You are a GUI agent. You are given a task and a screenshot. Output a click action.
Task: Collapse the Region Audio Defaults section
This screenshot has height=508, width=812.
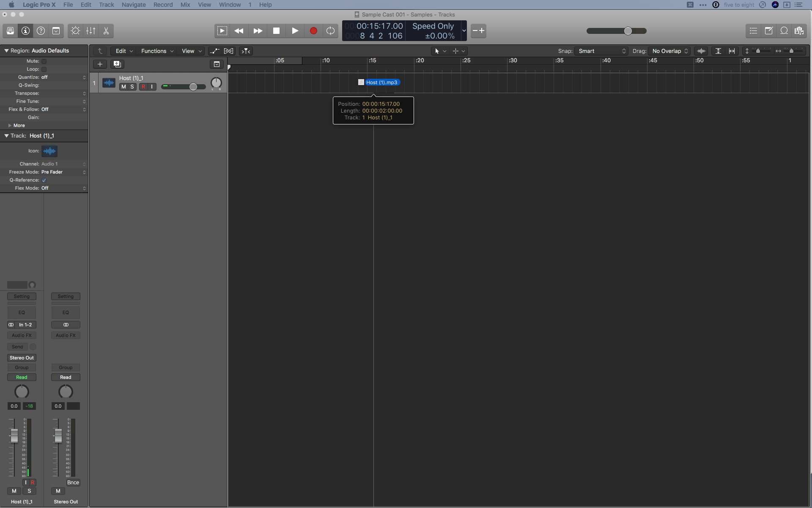tap(6, 51)
